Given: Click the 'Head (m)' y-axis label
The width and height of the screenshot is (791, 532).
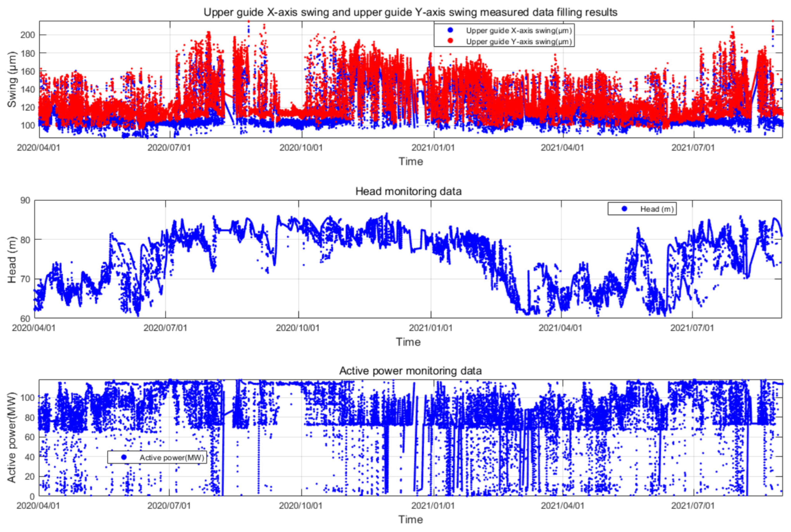Looking at the screenshot, I should tap(12, 260).
